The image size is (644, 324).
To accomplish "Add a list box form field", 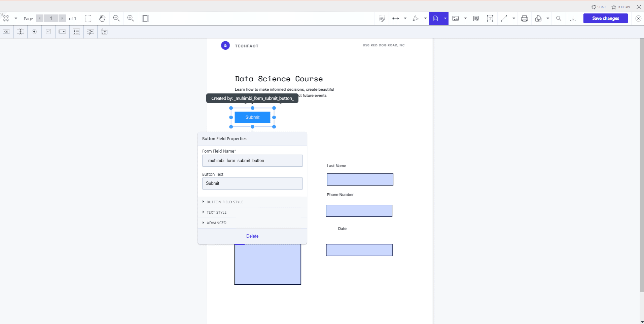I will tap(76, 32).
